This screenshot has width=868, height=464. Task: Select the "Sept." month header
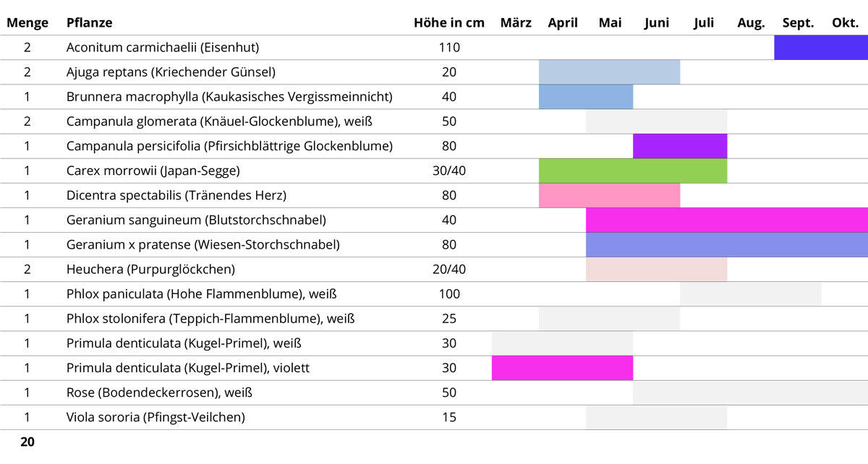click(x=798, y=22)
